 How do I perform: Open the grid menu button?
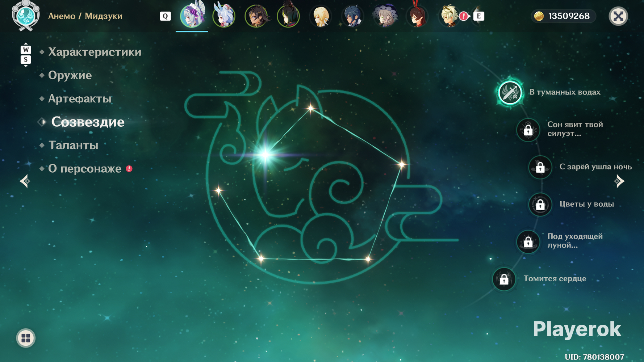(x=26, y=338)
